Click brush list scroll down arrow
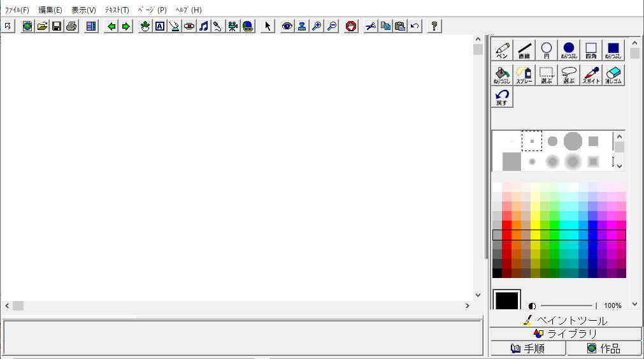The height and width of the screenshot is (359, 644). (x=619, y=166)
